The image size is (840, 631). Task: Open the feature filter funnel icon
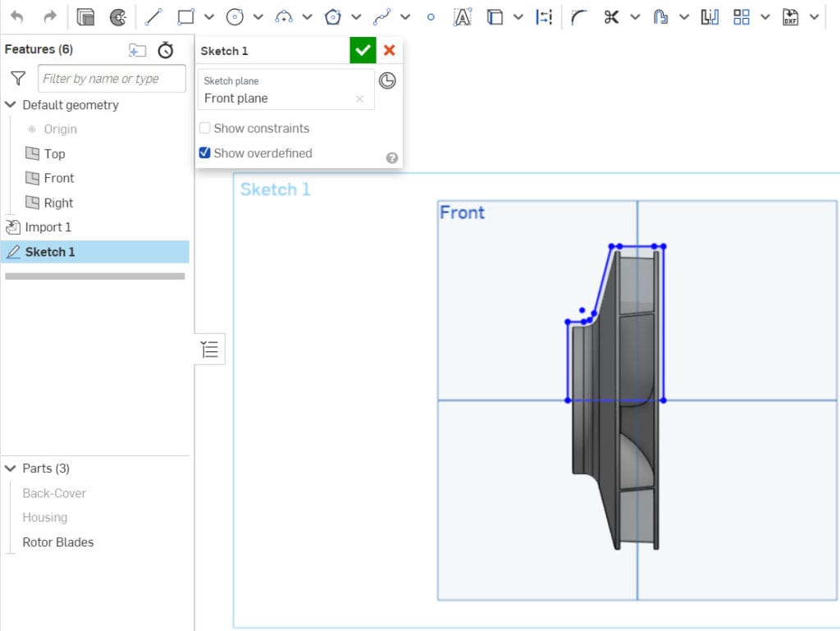click(x=17, y=78)
